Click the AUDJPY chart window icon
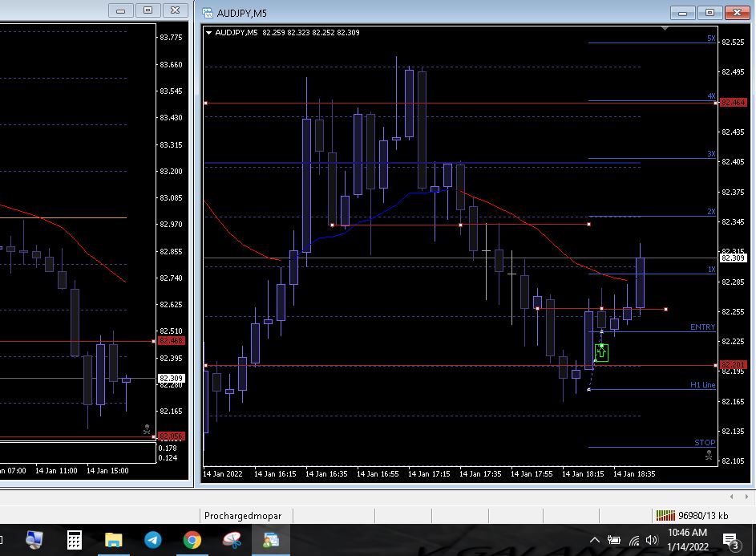 click(208, 13)
